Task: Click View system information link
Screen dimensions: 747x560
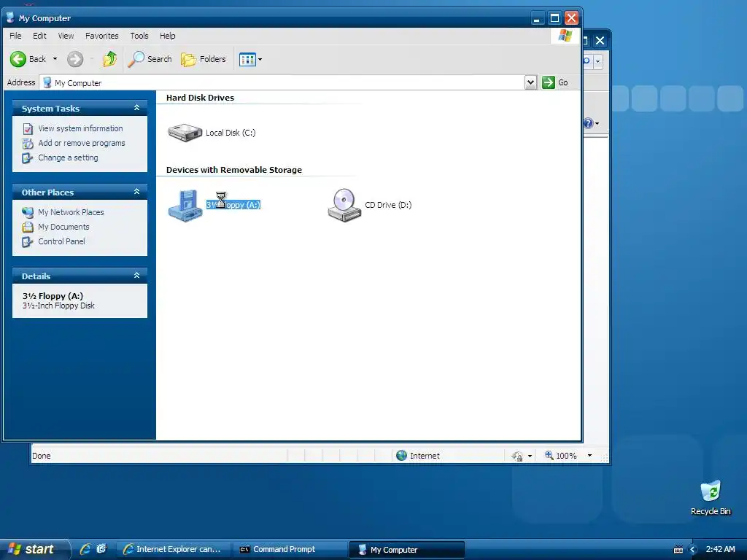Action: point(80,128)
